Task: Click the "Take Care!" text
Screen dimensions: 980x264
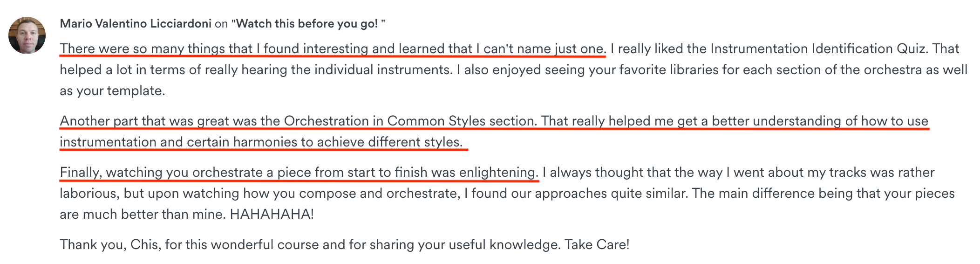Action: click(597, 245)
